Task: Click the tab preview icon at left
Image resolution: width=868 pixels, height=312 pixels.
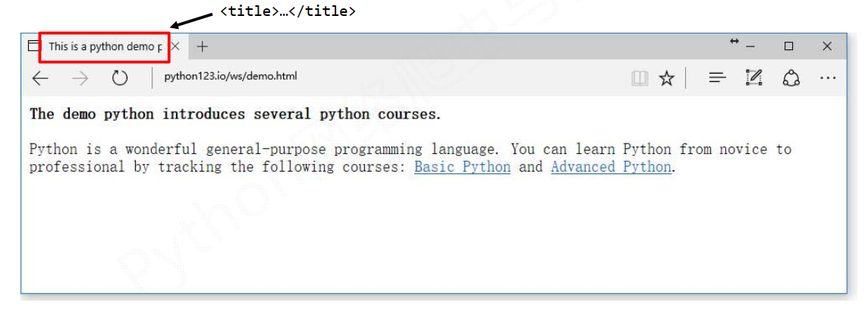Action: [34, 46]
